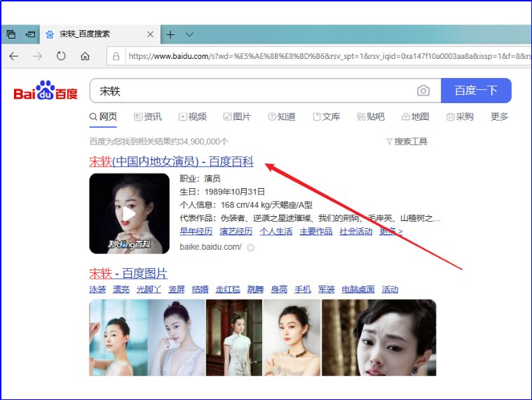Expand 更多 links in Baike result
532x400 pixels.
pyautogui.click(x=390, y=232)
